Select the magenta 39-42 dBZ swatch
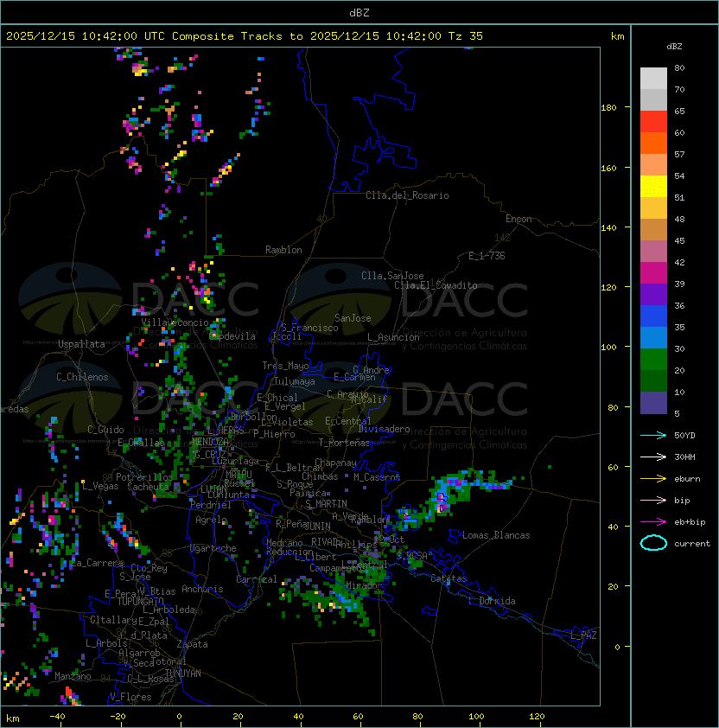Viewport: 719px width, 728px height. click(653, 273)
